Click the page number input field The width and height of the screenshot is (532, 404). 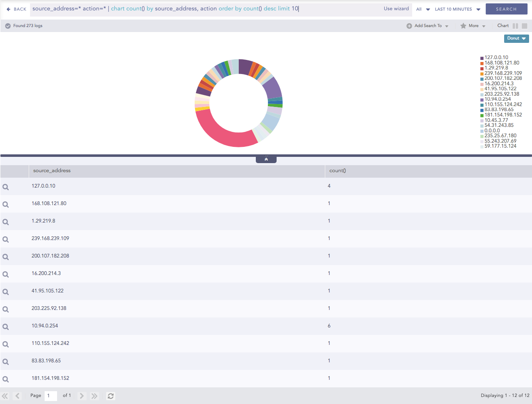(50, 396)
